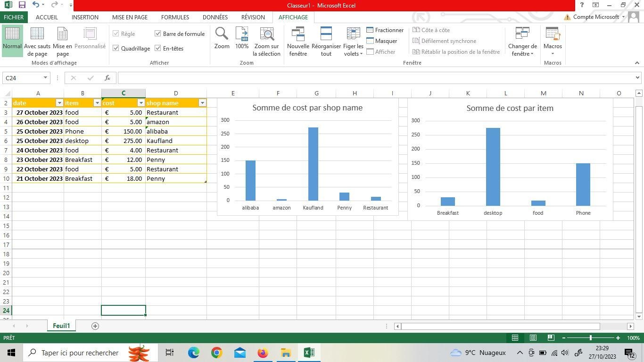
Task: Open Firefox from taskbar
Action: 263,353
